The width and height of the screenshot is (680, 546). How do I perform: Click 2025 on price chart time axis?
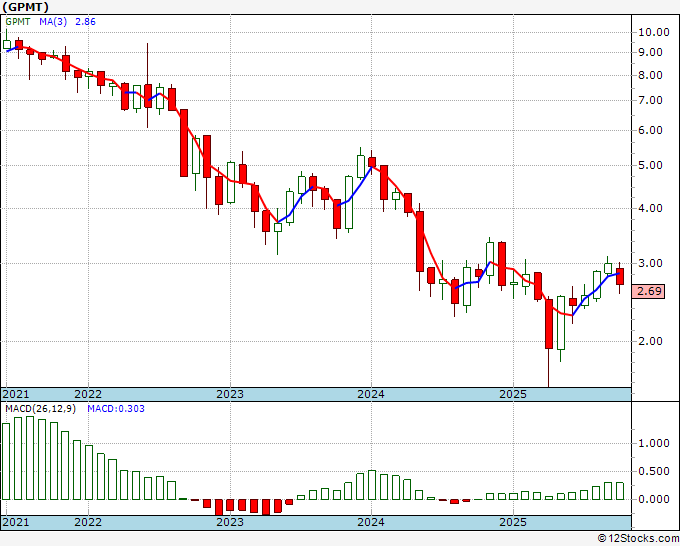point(513,394)
